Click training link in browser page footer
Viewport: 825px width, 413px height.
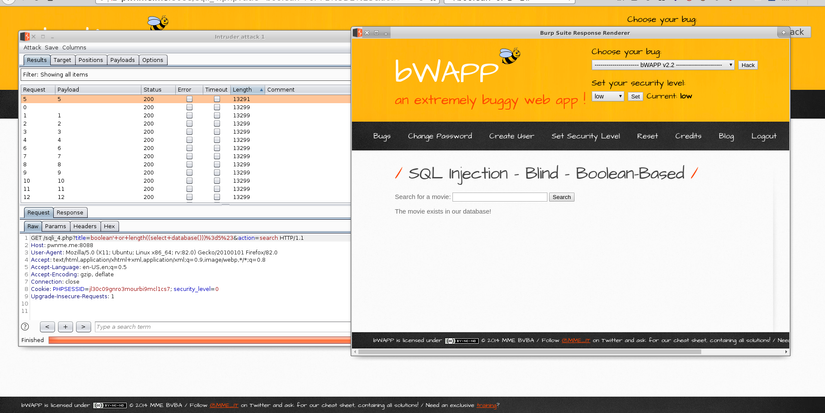click(x=486, y=406)
